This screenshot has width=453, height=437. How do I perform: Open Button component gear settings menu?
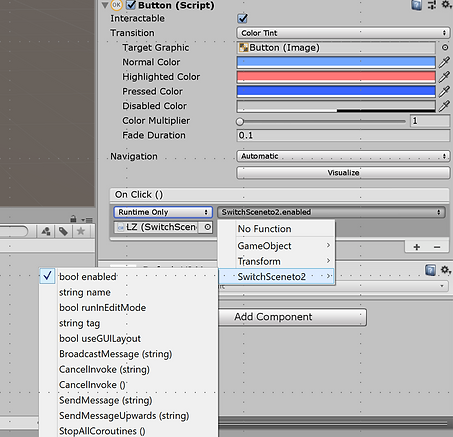point(446,4)
